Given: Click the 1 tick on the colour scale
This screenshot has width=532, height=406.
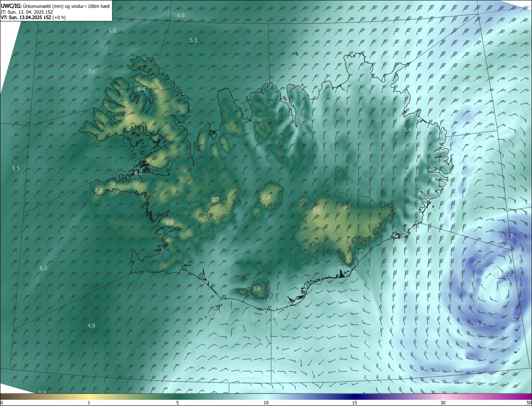Looking at the screenshot, I should [89, 403].
